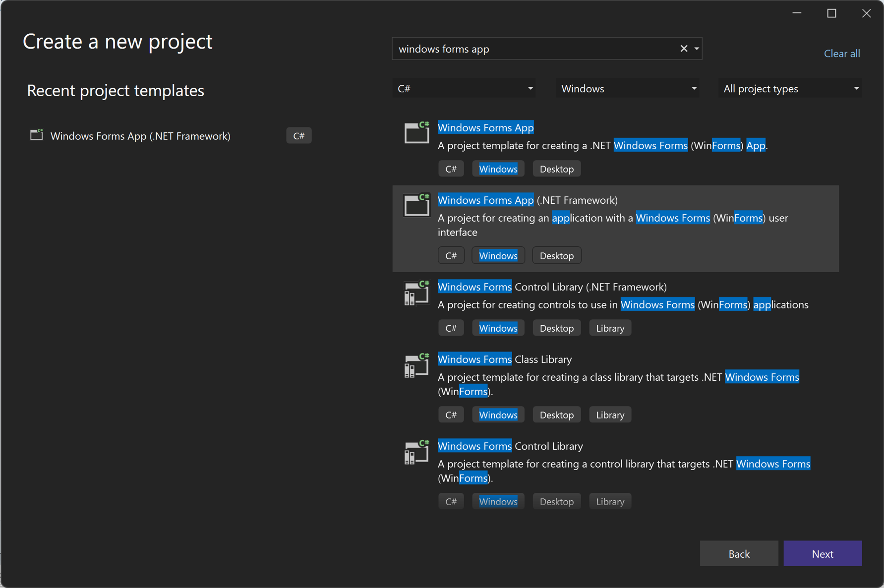
Task: Click the Windows Forms Class Library icon
Action: tap(416, 365)
